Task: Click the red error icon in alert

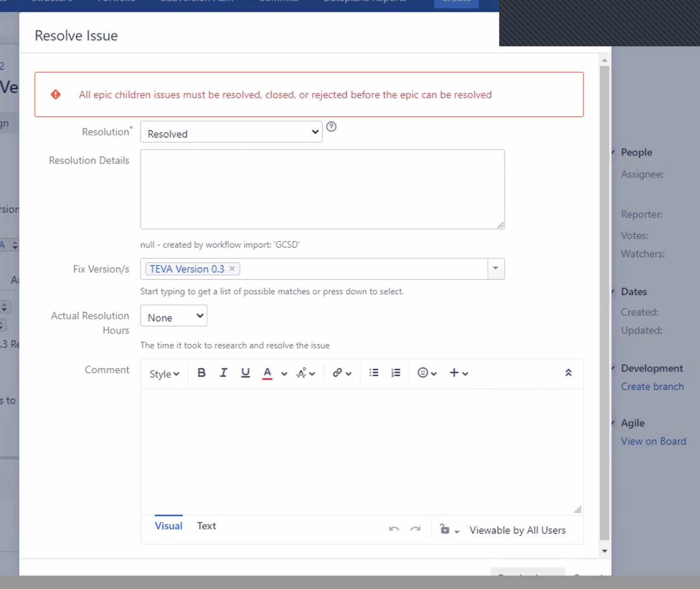Action: 56,94
